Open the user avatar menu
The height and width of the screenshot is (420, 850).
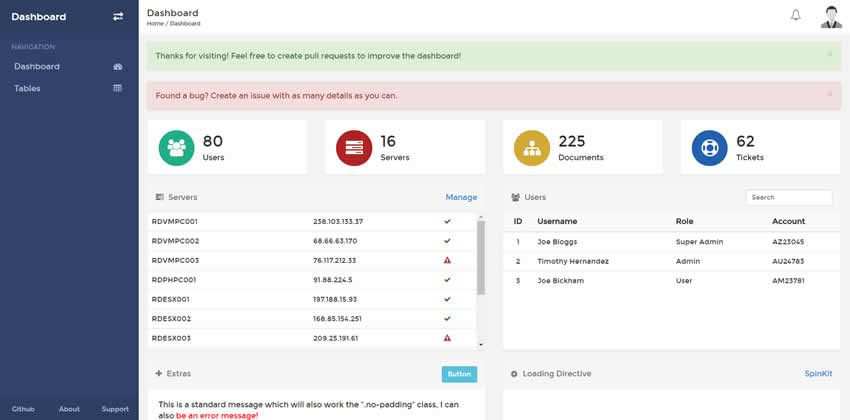(831, 16)
